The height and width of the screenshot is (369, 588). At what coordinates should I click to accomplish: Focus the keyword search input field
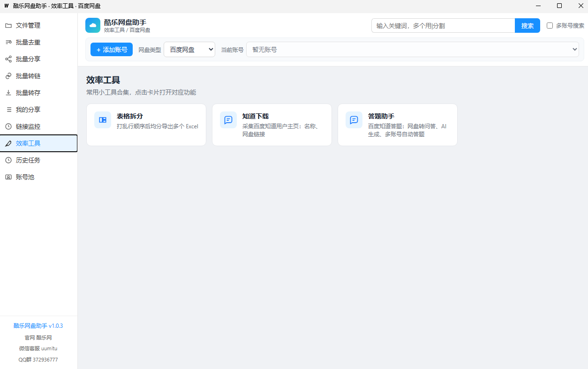(x=443, y=26)
